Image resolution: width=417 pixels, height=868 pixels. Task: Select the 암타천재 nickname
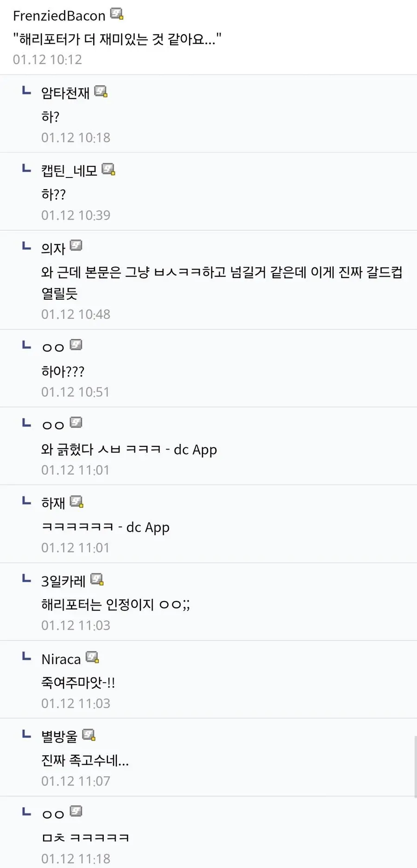pyautogui.click(x=65, y=93)
